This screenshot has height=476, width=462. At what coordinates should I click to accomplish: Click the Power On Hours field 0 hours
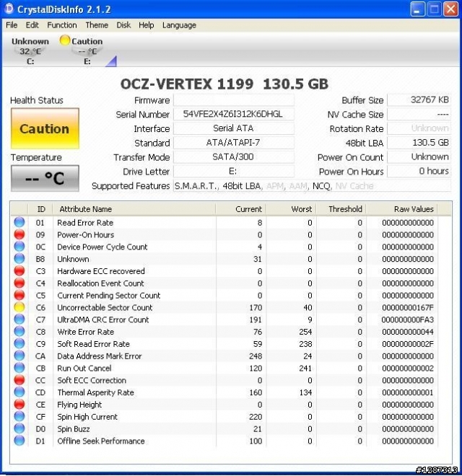coord(419,171)
